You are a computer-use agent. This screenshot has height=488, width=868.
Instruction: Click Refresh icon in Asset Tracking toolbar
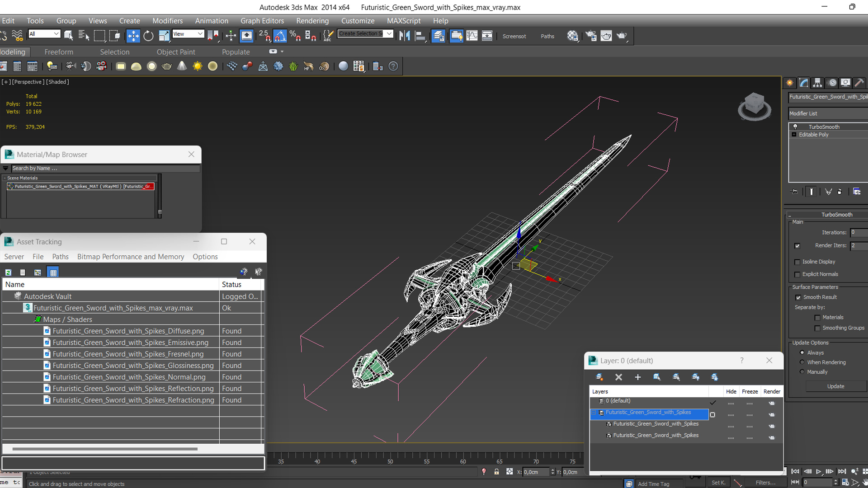click(x=8, y=272)
